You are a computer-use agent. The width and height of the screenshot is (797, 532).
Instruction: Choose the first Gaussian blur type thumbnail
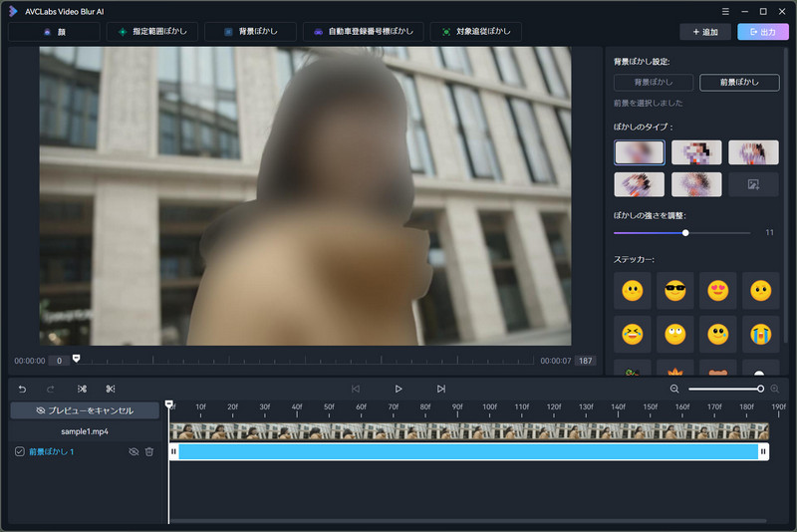click(640, 152)
